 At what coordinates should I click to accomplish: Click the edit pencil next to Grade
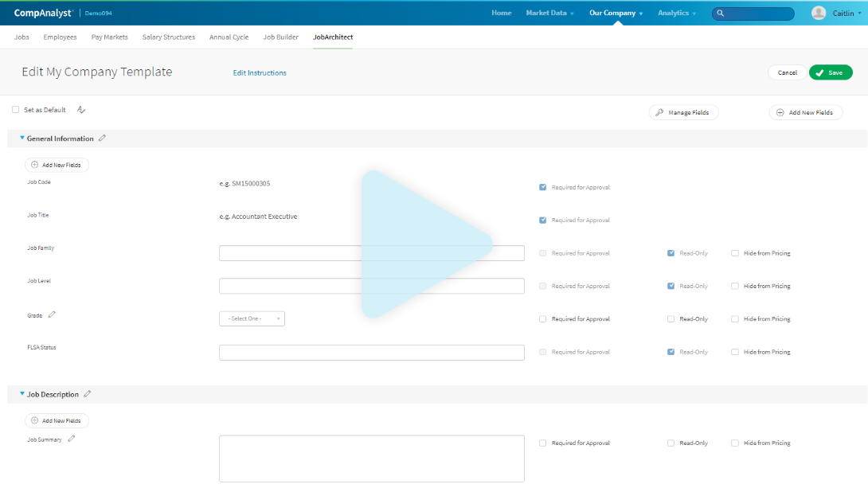52,314
